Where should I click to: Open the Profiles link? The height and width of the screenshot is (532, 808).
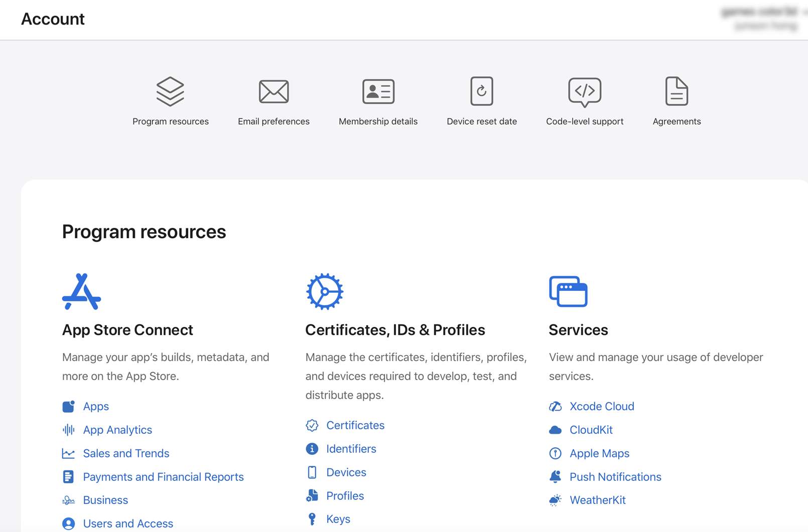tap(345, 496)
